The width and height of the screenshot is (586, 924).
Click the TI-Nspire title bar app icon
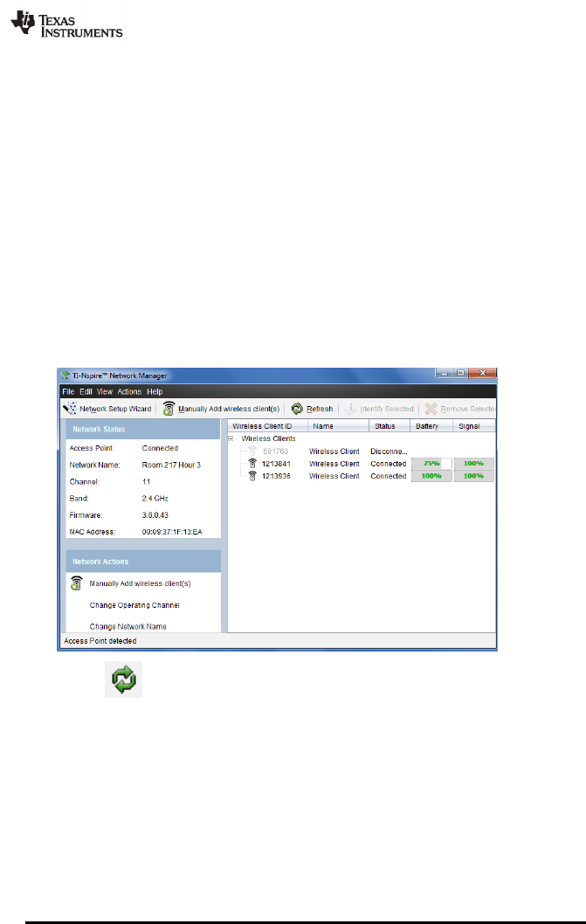(65, 376)
